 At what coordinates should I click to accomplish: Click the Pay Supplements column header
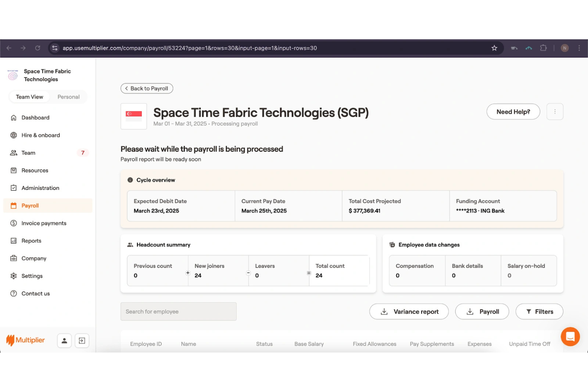[432, 344]
